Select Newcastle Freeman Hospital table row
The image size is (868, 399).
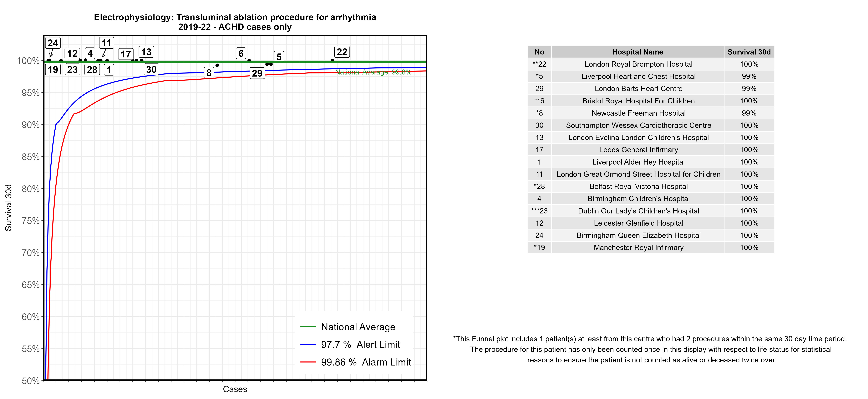(638, 113)
